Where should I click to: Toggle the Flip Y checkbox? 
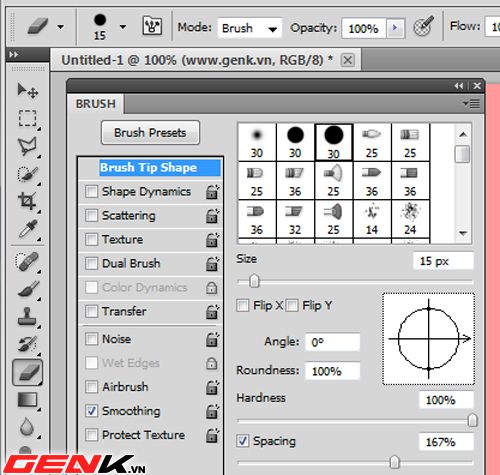pyautogui.click(x=292, y=305)
